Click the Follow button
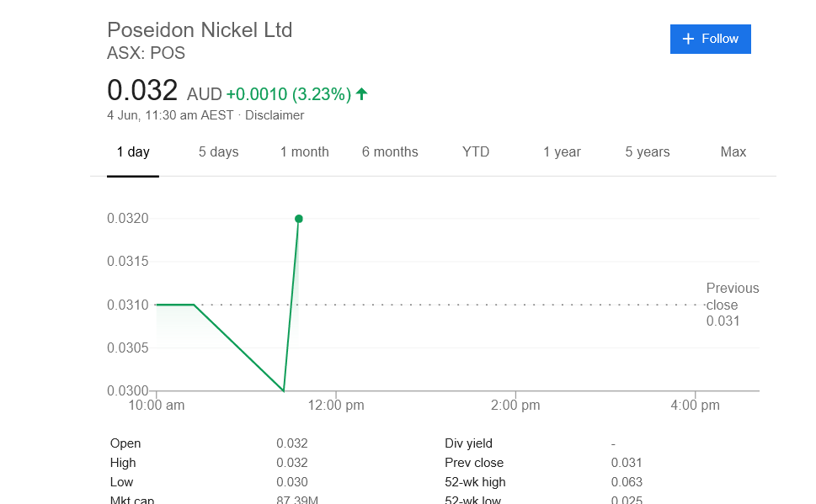Screen dimensions: 816x504 [710, 39]
